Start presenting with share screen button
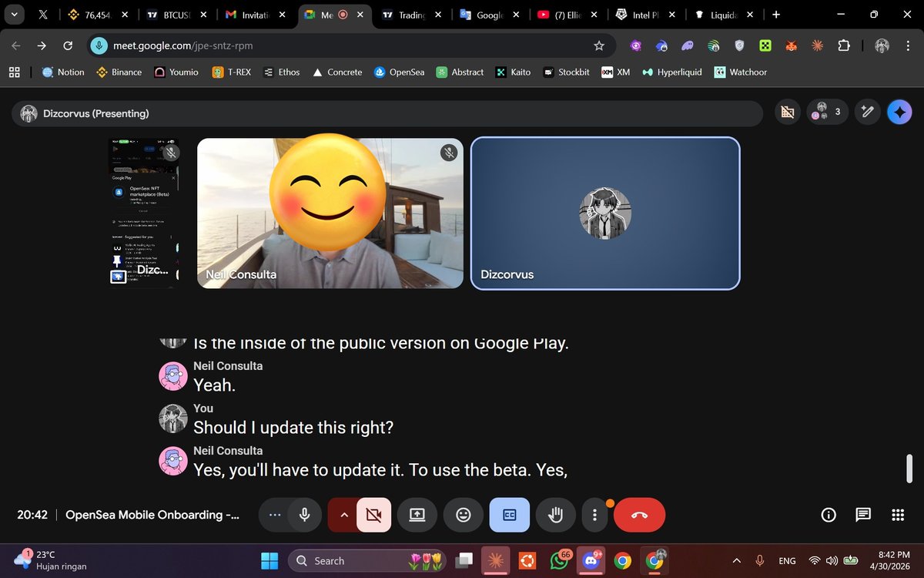 point(417,515)
